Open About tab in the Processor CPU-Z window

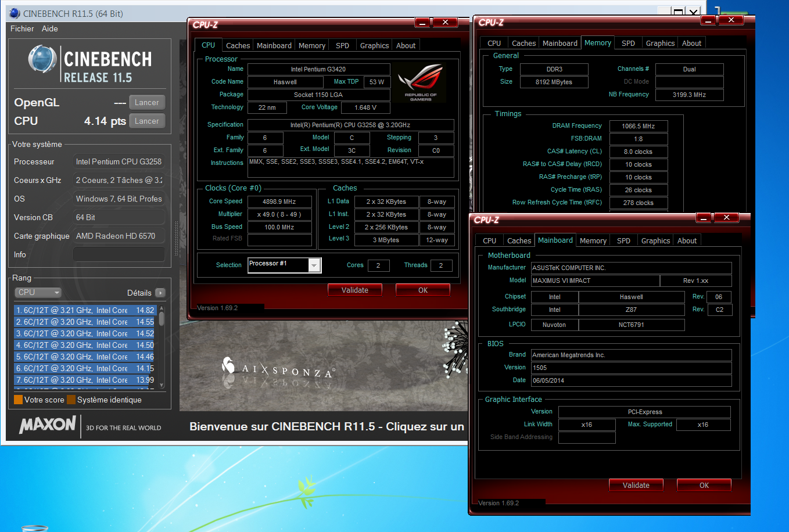coord(406,45)
